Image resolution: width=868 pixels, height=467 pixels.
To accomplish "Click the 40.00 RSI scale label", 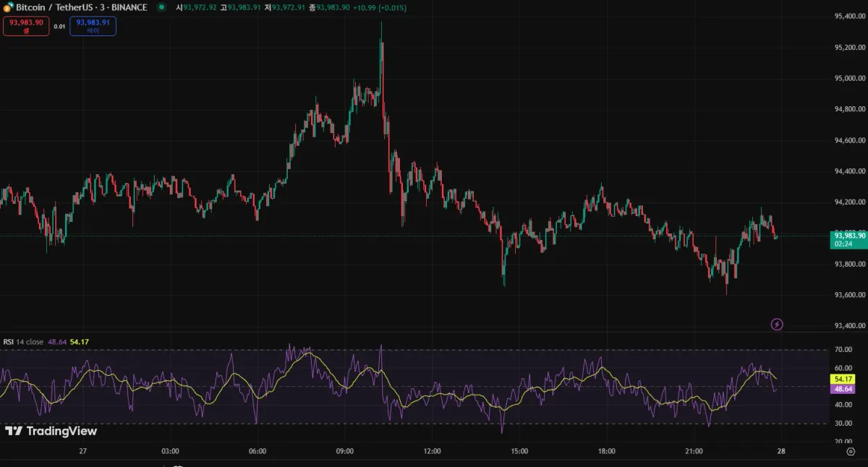I will click(x=842, y=405).
